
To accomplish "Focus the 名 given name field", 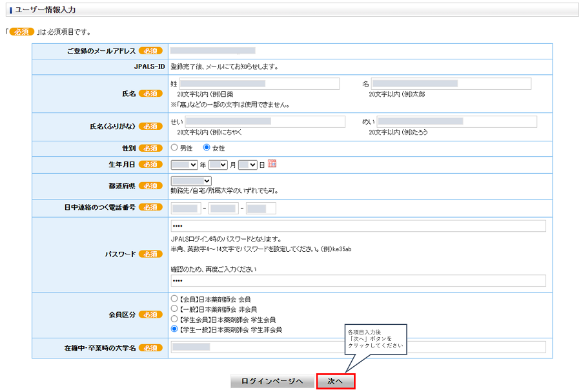I will tap(451, 84).
